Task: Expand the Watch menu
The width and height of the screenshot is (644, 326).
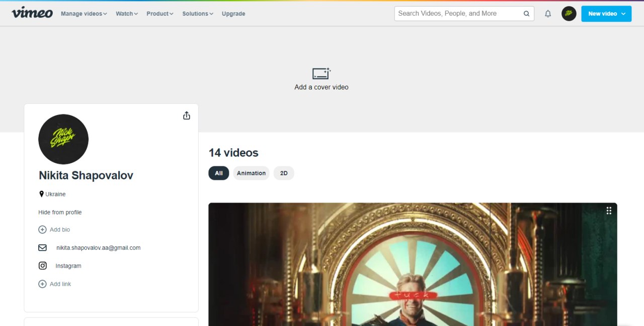Action: 127,14
